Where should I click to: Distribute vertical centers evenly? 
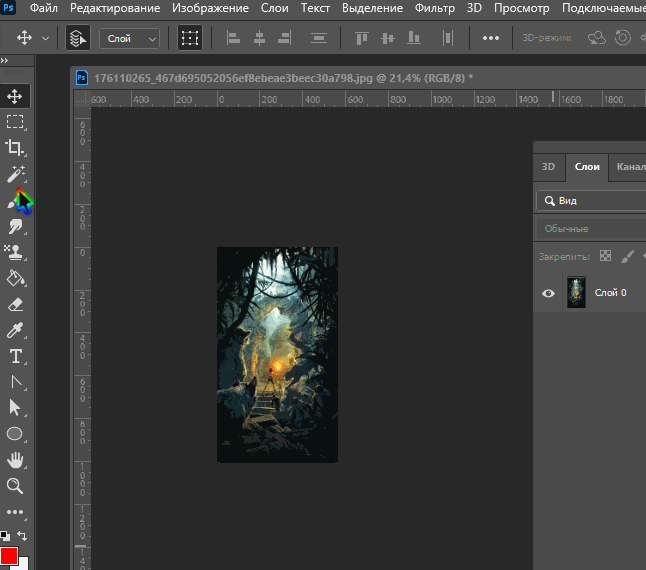pyautogui.click(x=319, y=38)
